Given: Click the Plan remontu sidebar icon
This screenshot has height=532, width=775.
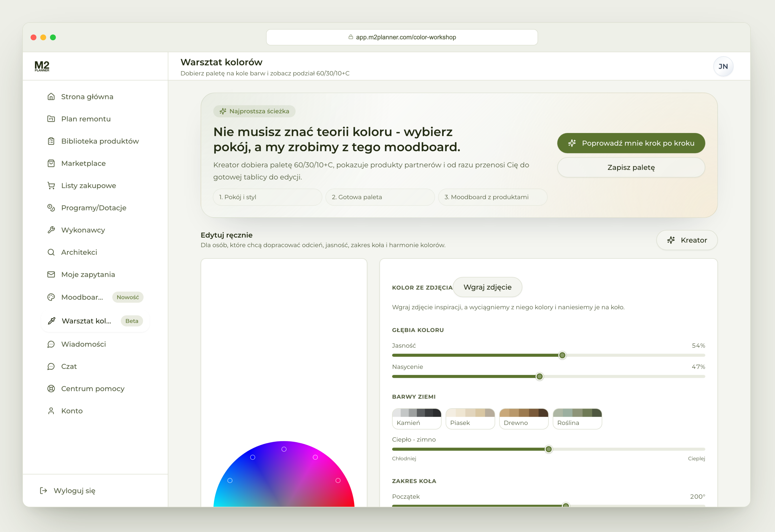Looking at the screenshot, I should pyautogui.click(x=51, y=119).
